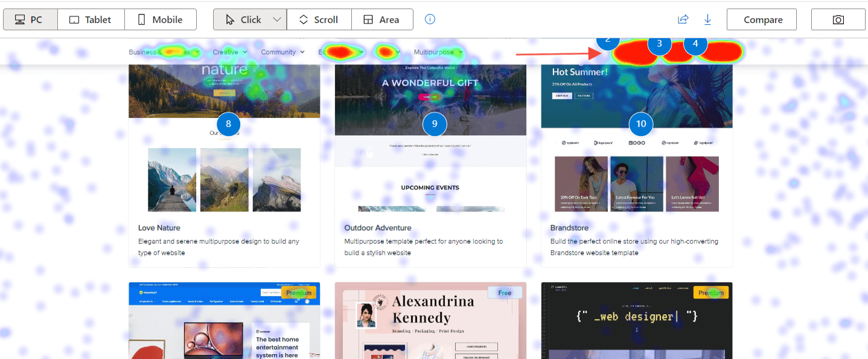Click 'Multipurpose template perfect for anyone' description
Image resolution: width=868 pixels, height=359 pixels.
(x=424, y=247)
